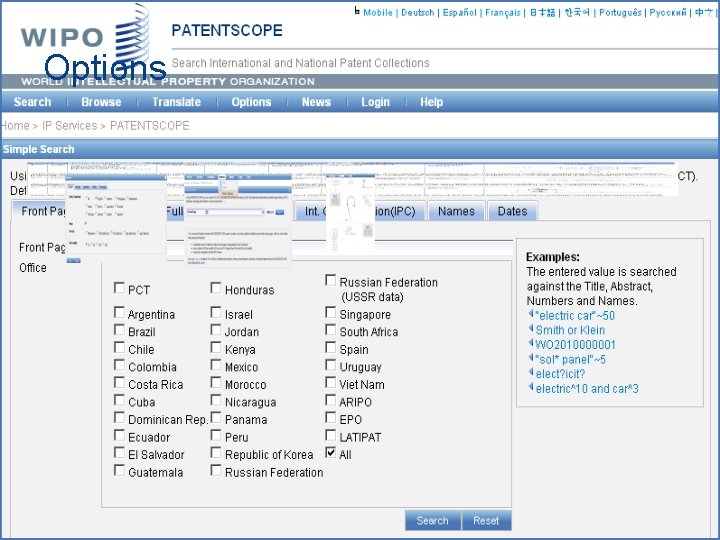Click the Reset button
The image size is (720, 540).
486,520
